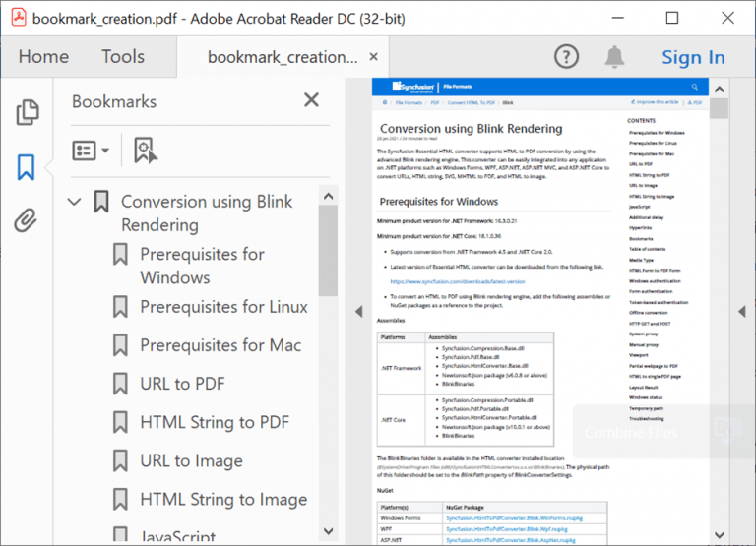The image size is (756, 546).
Task: Click bookmark icon beside Prerequisites for Windows
Action: 120,255
